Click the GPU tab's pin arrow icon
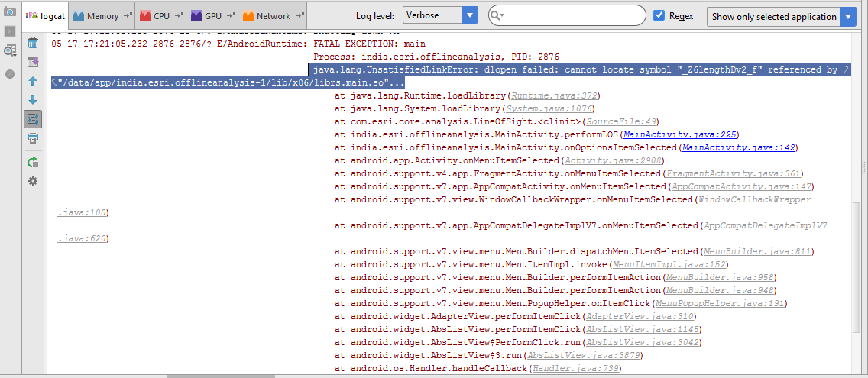The height and width of the screenshot is (378, 868). tap(232, 16)
